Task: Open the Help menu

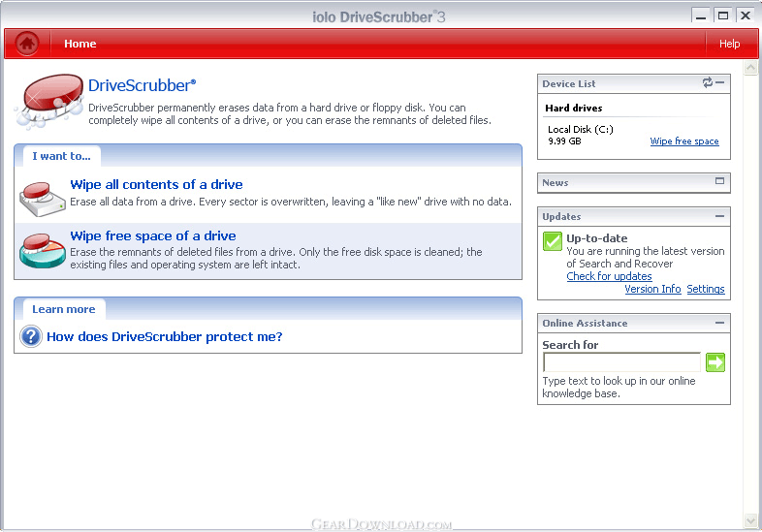Action: pyautogui.click(x=729, y=44)
